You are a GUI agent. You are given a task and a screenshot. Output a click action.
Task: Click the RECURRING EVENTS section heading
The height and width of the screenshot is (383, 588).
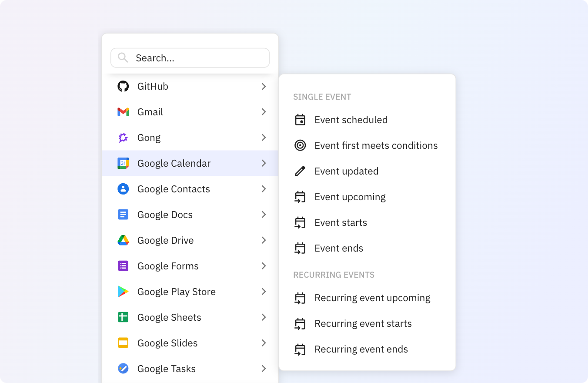coord(334,275)
